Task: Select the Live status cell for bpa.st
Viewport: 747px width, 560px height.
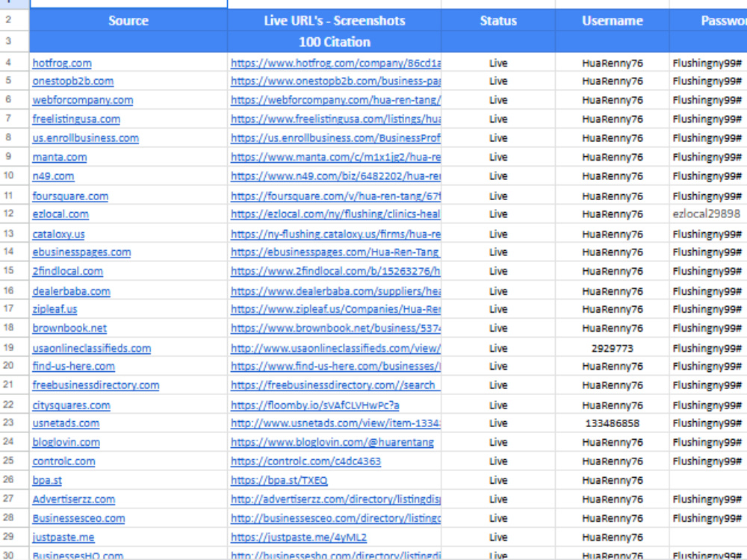Action: (x=498, y=481)
